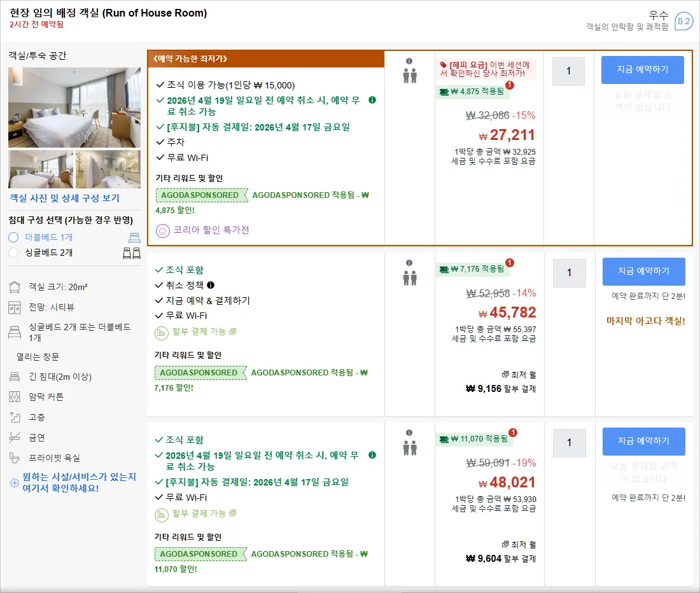Click the private bathroom icon beside 프라이빗 욕실
This screenshot has width=700, height=593.
tap(15, 458)
